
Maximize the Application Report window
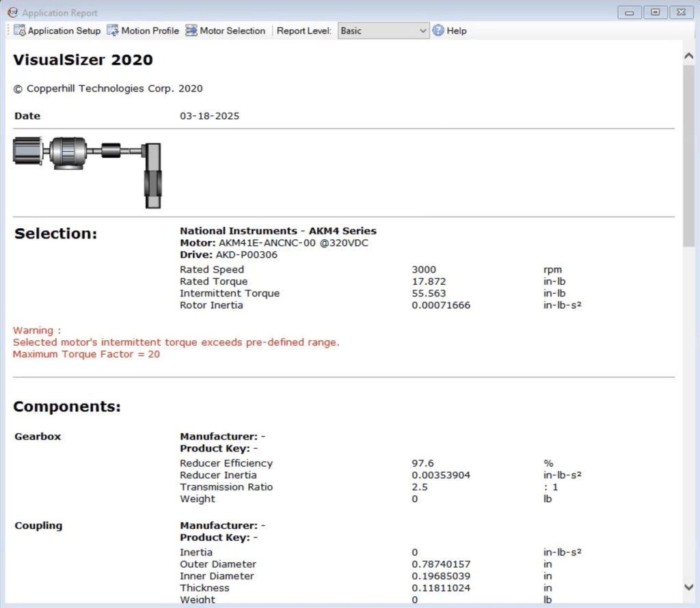[655, 12]
